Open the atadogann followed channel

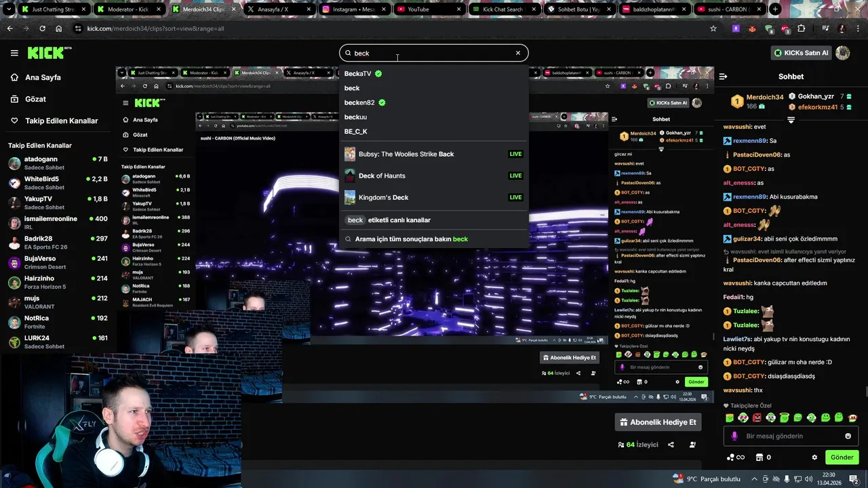coord(58,163)
